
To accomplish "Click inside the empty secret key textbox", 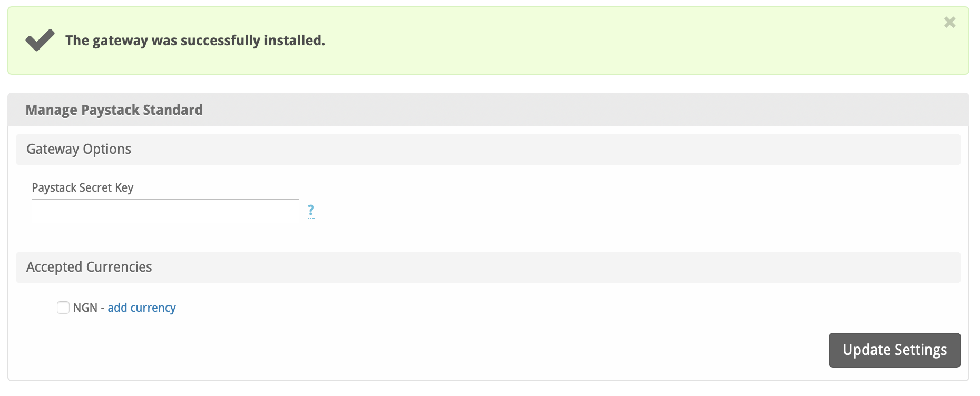I will tap(165, 211).
